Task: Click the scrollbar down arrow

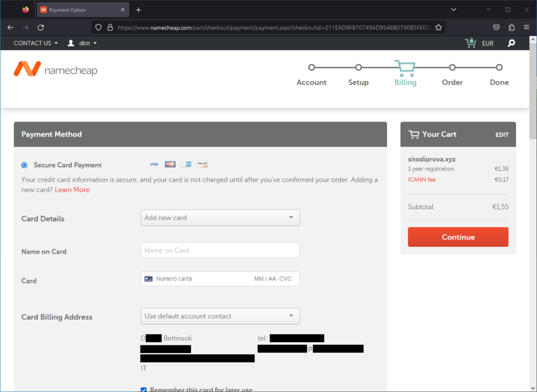Action: tap(533, 388)
